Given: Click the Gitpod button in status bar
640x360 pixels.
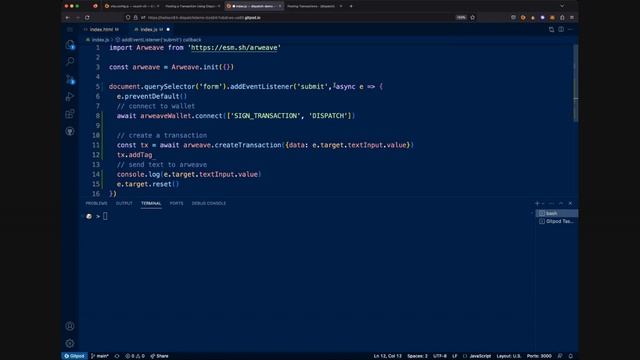Looking at the screenshot, I should [74, 356].
